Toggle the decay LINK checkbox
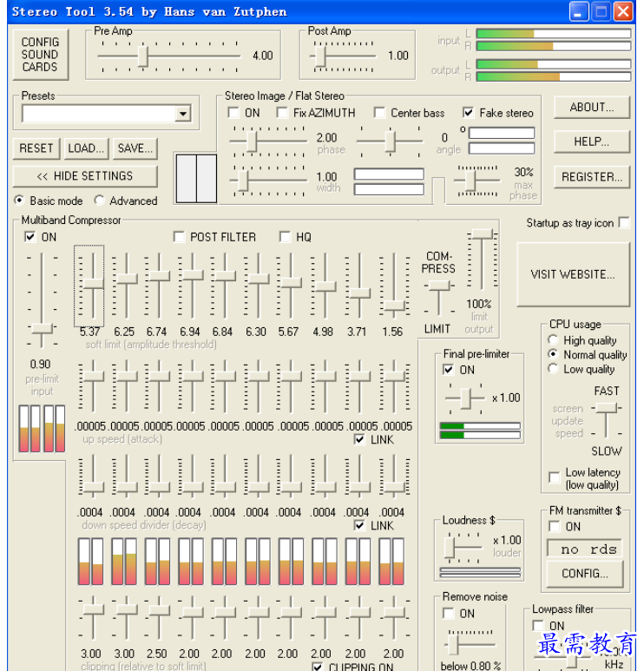Image resolution: width=644 pixels, height=671 pixels. click(x=359, y=525)
